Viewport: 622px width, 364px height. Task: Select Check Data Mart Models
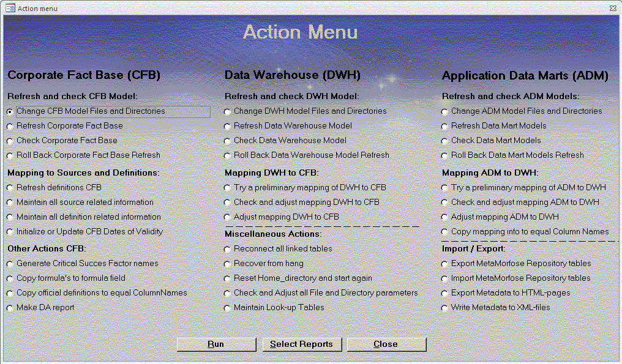click(444, 141)
